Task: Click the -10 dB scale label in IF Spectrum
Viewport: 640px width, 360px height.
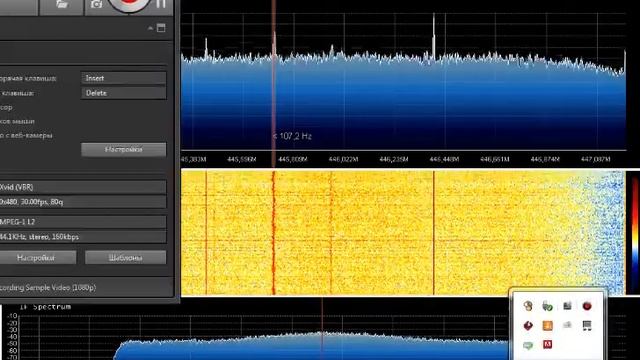Action: coord(12,316)
